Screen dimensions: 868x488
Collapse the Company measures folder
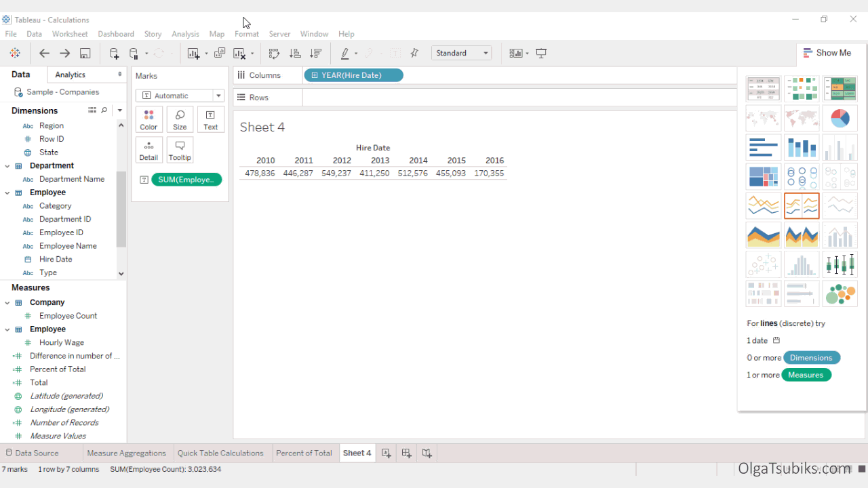click(7, 302)
